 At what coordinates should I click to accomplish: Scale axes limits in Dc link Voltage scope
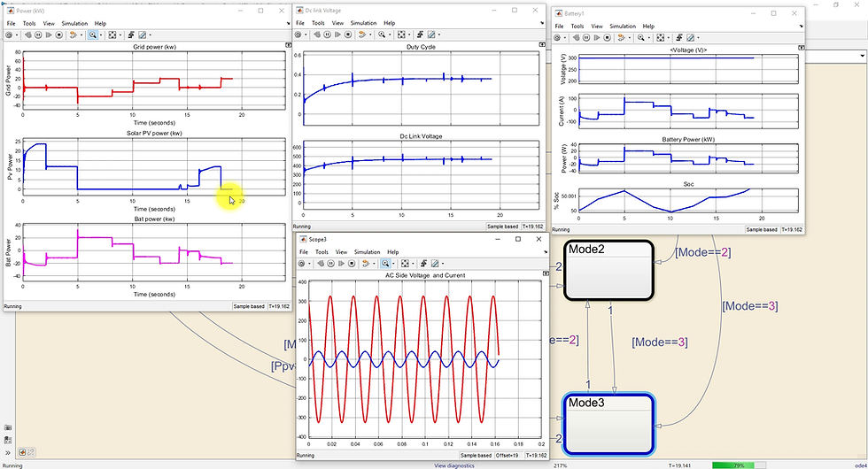pos(401,35)
